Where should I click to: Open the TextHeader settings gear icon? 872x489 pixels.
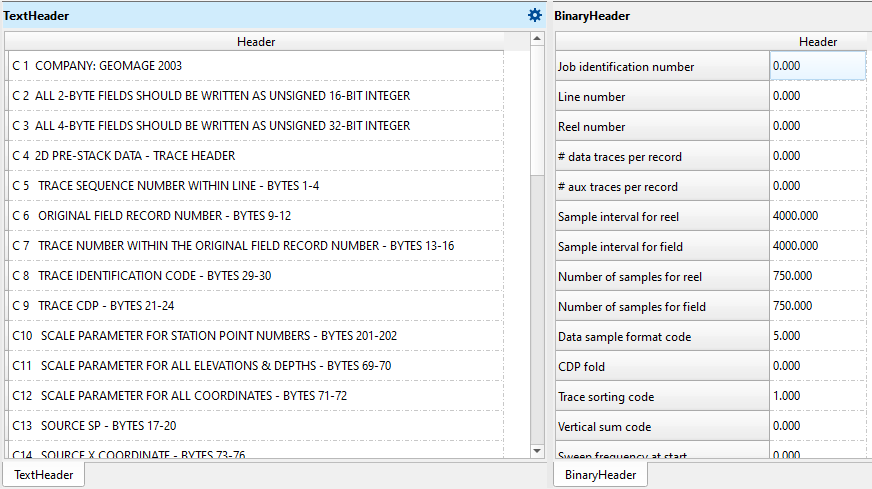[535, 15]
